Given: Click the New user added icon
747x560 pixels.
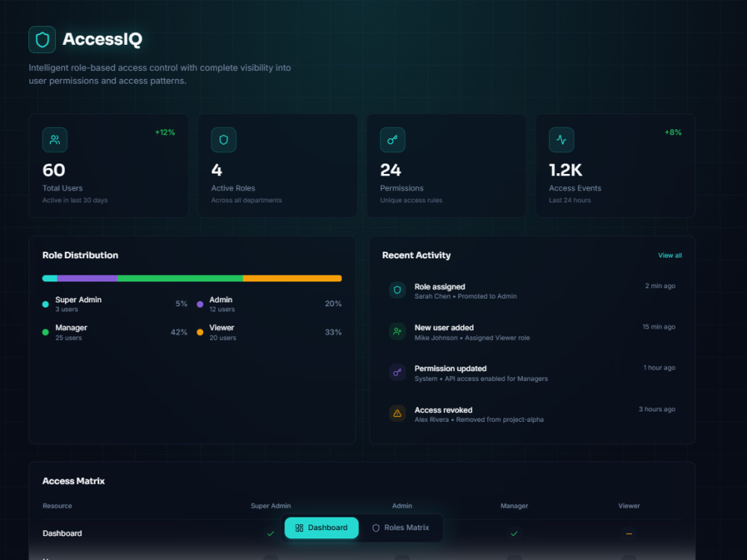Looking at the screenshot, I should click(397, 331).
